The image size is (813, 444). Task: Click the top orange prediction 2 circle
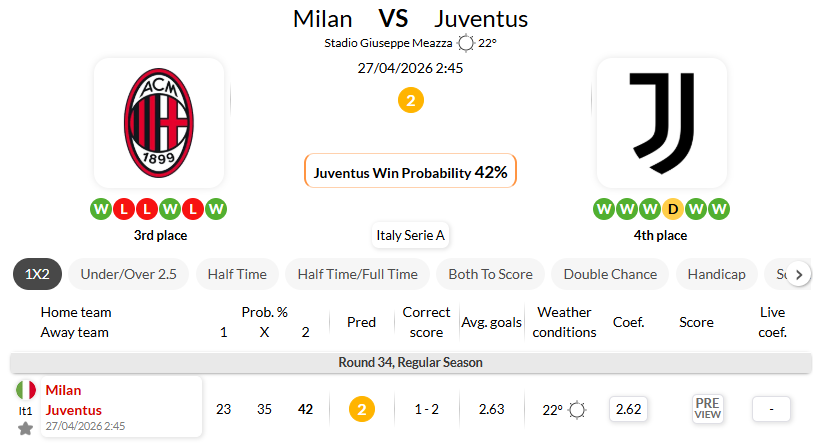tap(410, 100)
